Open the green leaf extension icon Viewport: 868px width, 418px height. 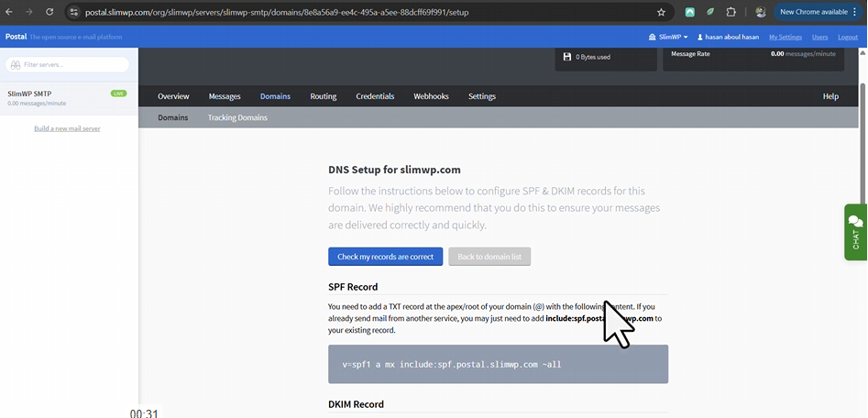(710, 12)
